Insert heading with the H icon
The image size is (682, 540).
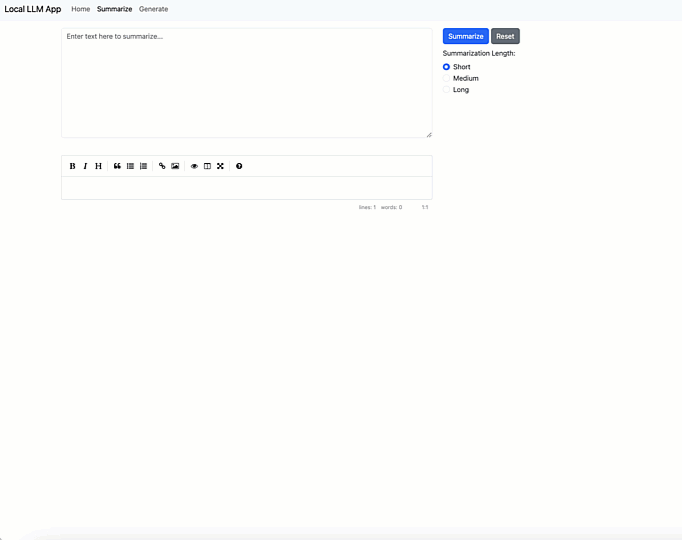98,166
